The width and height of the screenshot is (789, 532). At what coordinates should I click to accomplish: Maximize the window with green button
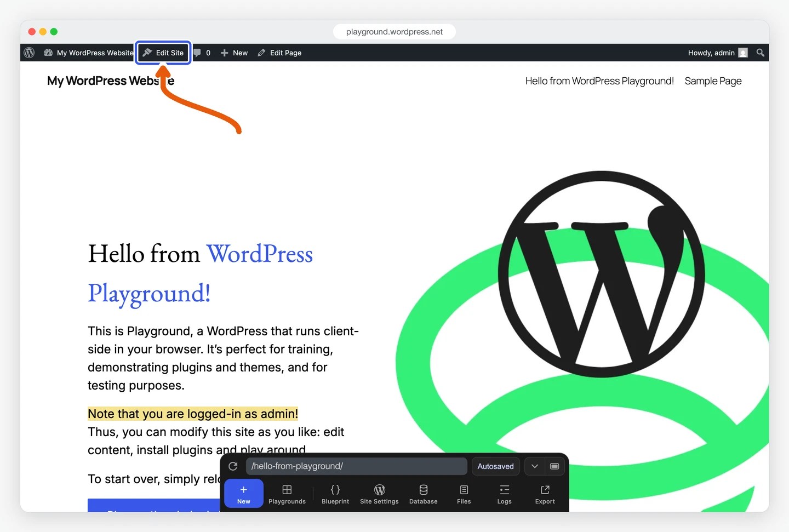click(x=54, y=32)
